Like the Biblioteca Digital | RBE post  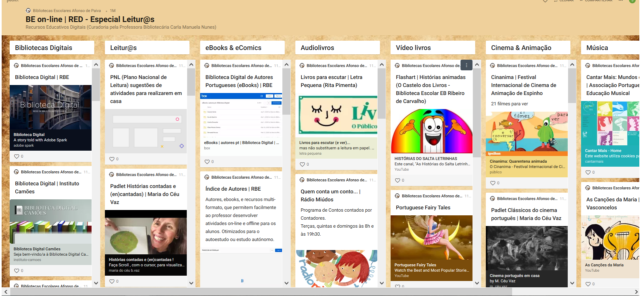point(17,156)
